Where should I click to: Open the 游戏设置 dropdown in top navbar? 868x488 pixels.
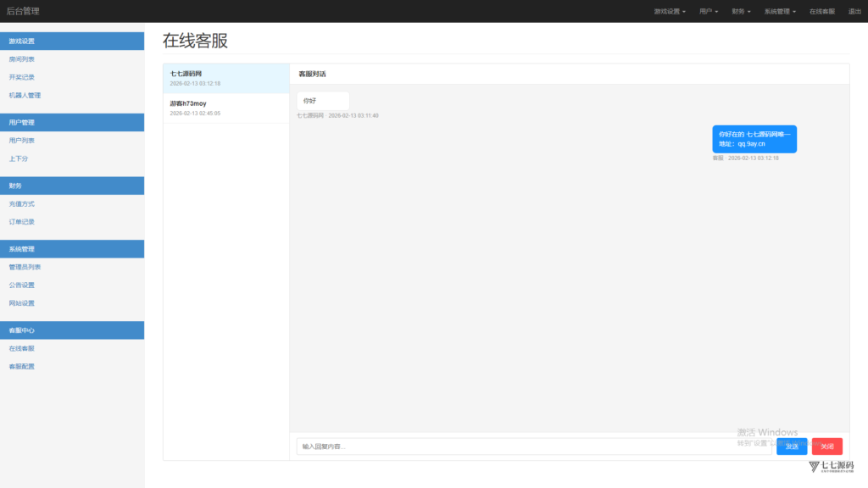(670, 12)
